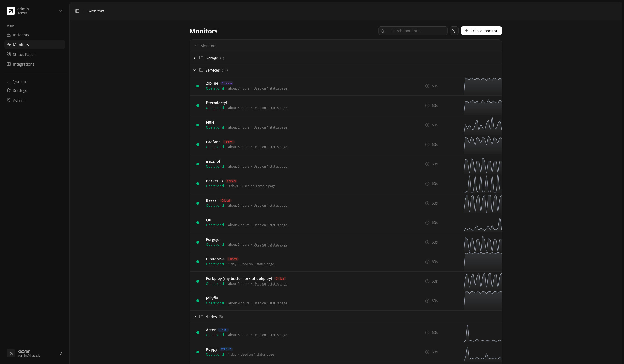The image size is (624, 364).
Task: Click the Monitors pulse icon in sidebar
Action: coord(9,44)
